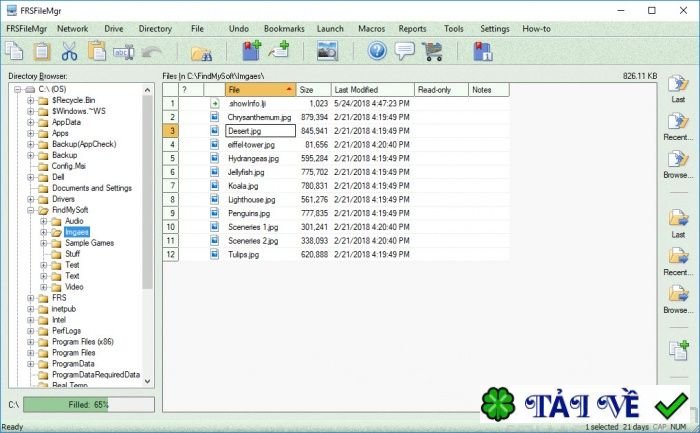Click the abc Rename toolbar icon
Screen dimensions: 700x433
124,52
